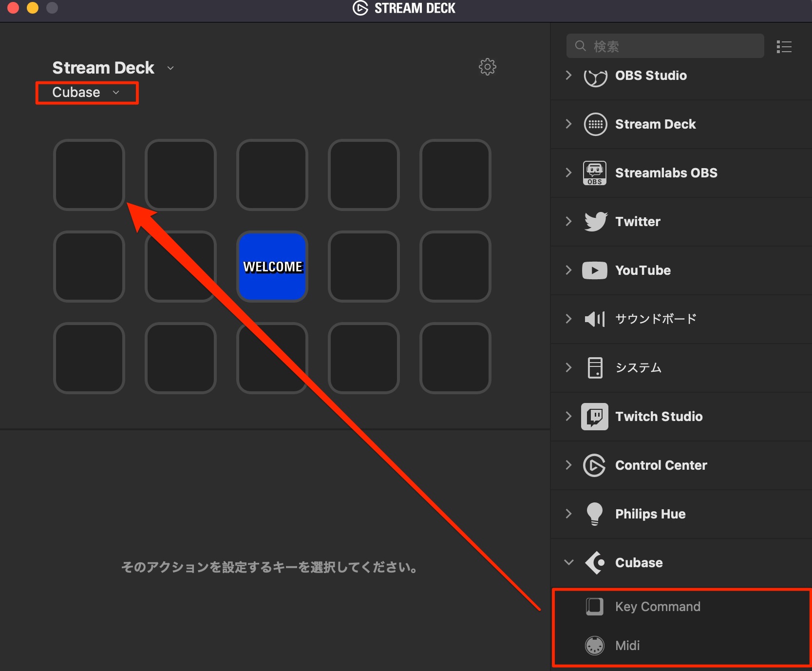
Task: Click the Control Center label
Action: click(661, 465)
